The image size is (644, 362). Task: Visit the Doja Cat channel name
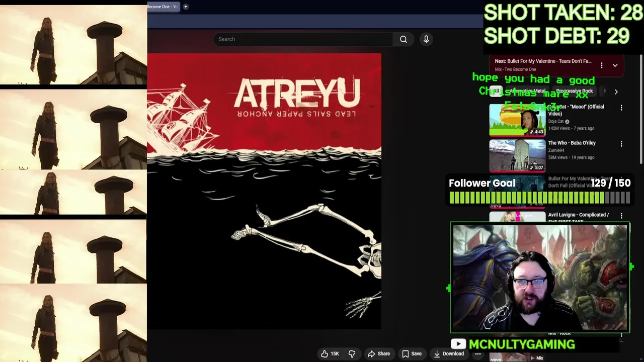pyautogui.click(x=556, y=121)
